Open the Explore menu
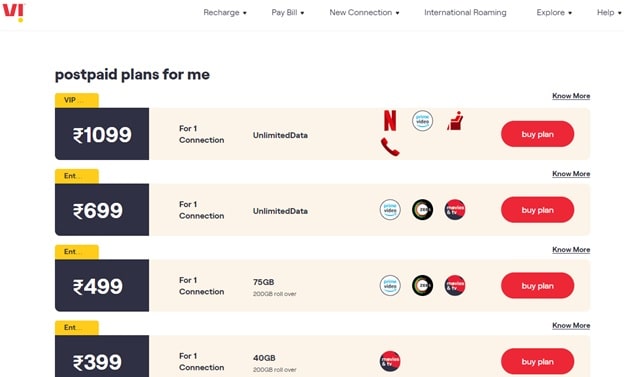This screenshot has width=624, height=377. (554, 12)
